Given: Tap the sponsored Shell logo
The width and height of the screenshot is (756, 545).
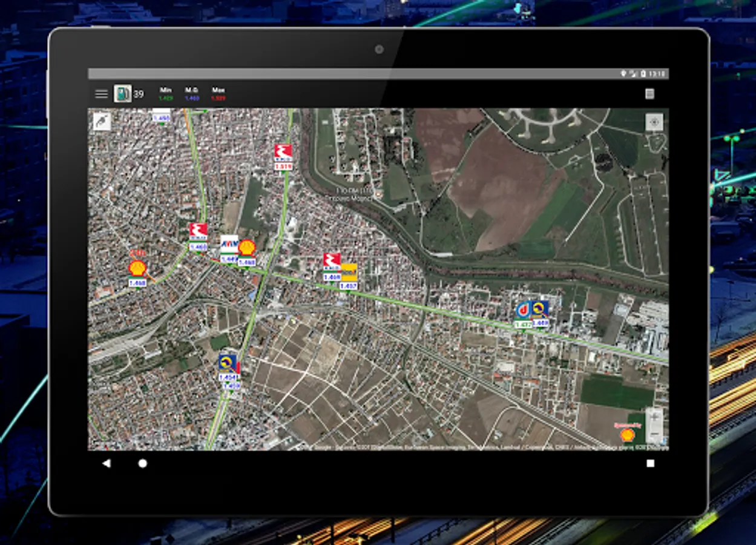Looking at the screenshot, I should pyautogui.click(x=627, y=434).
